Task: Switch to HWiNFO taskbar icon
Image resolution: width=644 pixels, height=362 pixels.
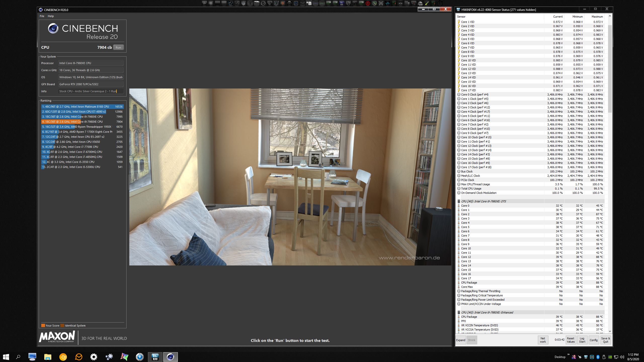Action: 155,357
